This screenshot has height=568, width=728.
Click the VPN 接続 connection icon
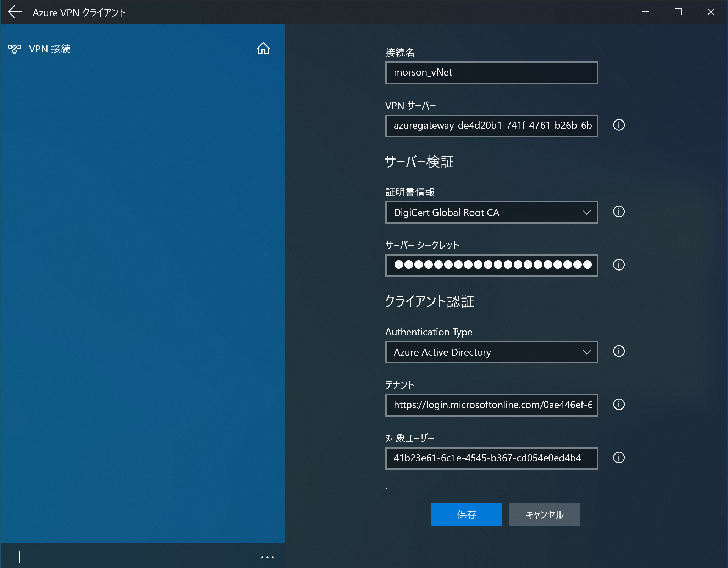point(15,49)
